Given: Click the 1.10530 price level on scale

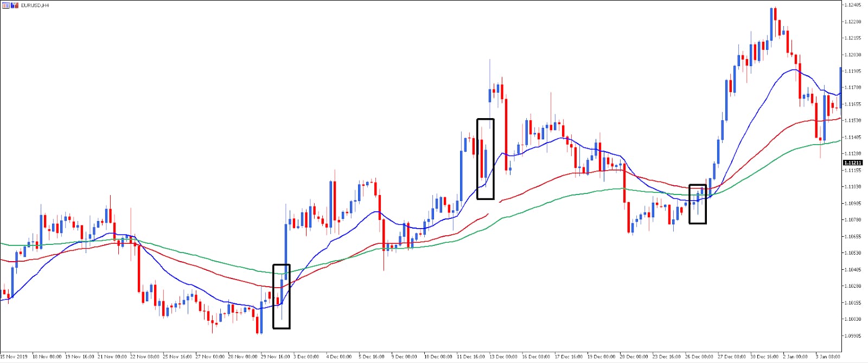Looking at the screenshot, I should 853,252.
